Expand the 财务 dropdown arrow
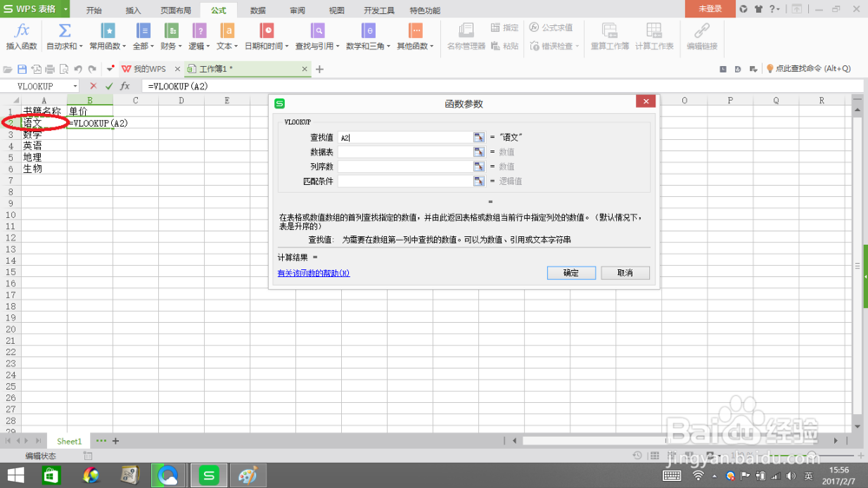Screen dimensions: 868x488 [180, 47]
